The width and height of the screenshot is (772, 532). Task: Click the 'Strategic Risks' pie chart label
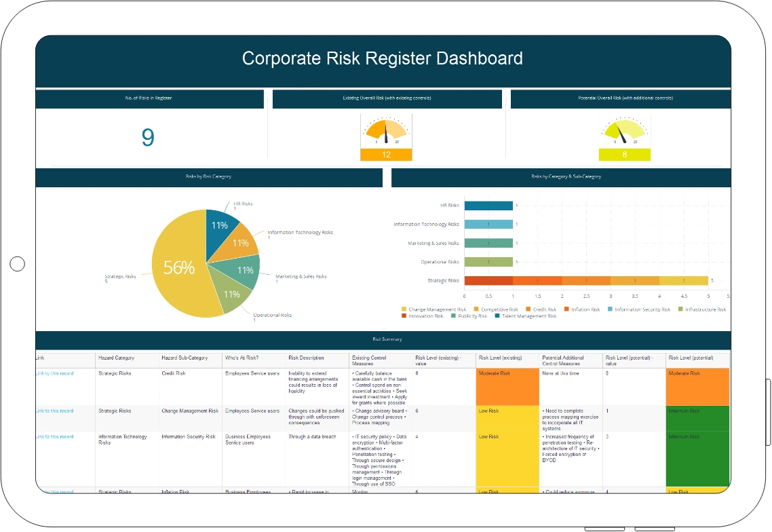pos(120,276)
